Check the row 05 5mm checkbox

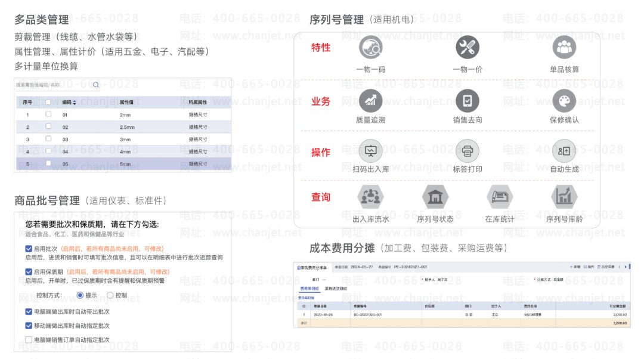point(48,163)
